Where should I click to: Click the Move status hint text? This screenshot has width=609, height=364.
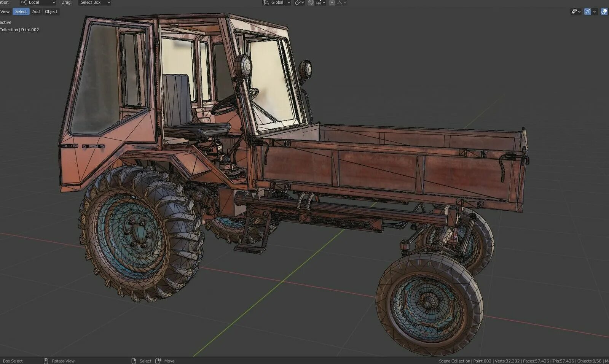[169, 361]
